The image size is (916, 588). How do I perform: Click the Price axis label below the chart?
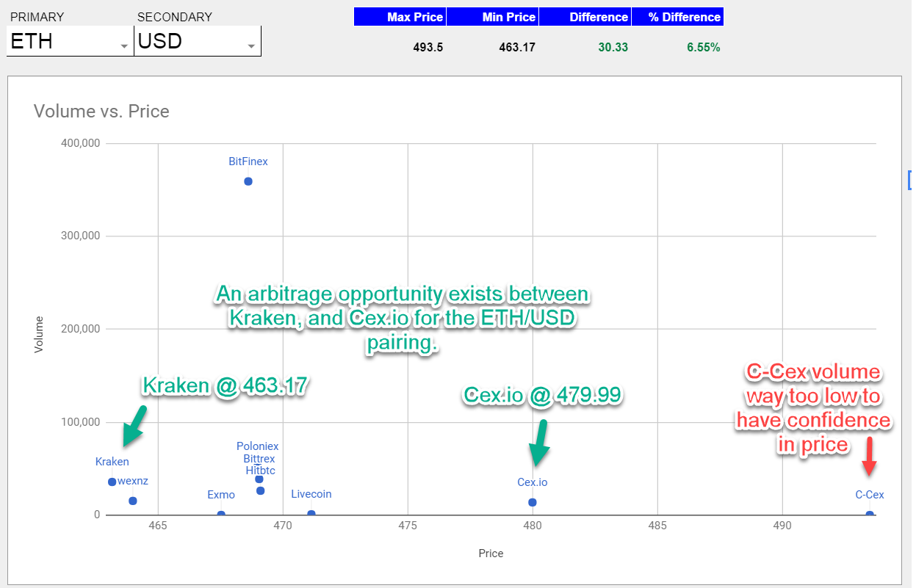coord(490,553)
